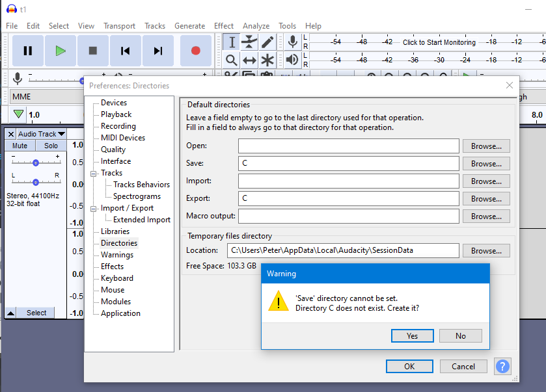The height and width of the screenshot is (392, 546).
Task: Select Devices in preferences tree
Action: click(x=114, y=103)
